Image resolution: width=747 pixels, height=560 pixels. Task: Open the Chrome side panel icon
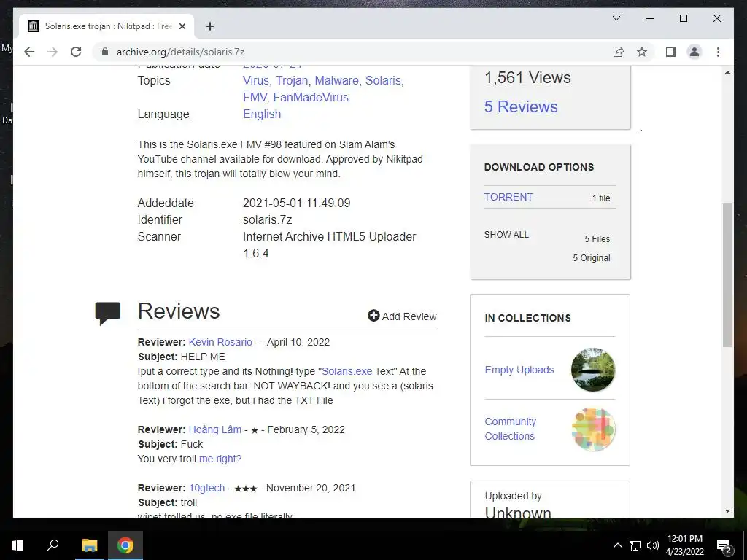[671, 52]
